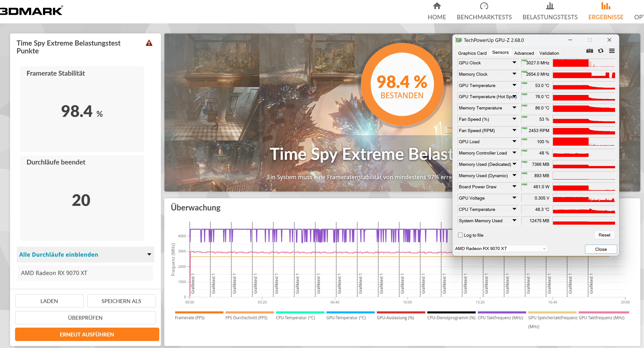Take GPU-Z screenshot with camera icon
The width and height of the screenshot is (644, 348).
[x=590, y=51]
